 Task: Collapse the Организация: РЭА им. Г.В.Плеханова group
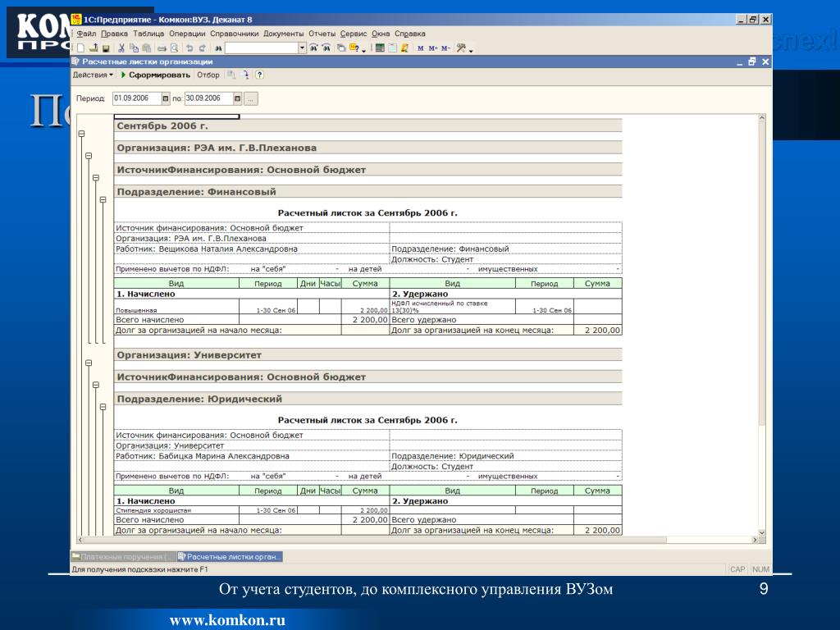coord(89,156)
